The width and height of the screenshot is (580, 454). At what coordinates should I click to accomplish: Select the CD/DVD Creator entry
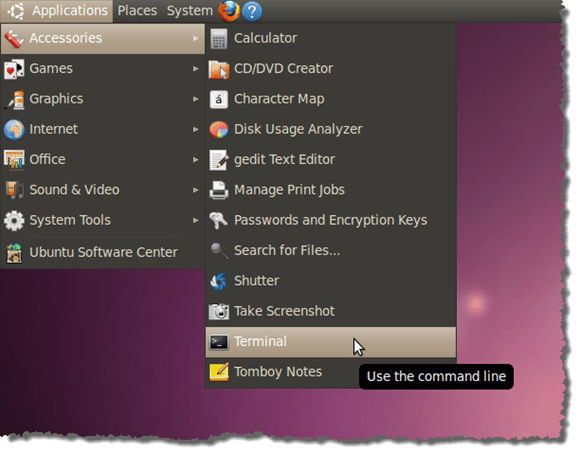(x=331, y=69)
